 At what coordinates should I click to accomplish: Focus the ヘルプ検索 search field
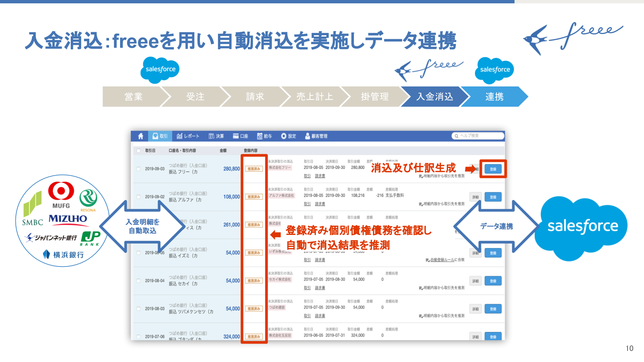[x=478, y=136]
